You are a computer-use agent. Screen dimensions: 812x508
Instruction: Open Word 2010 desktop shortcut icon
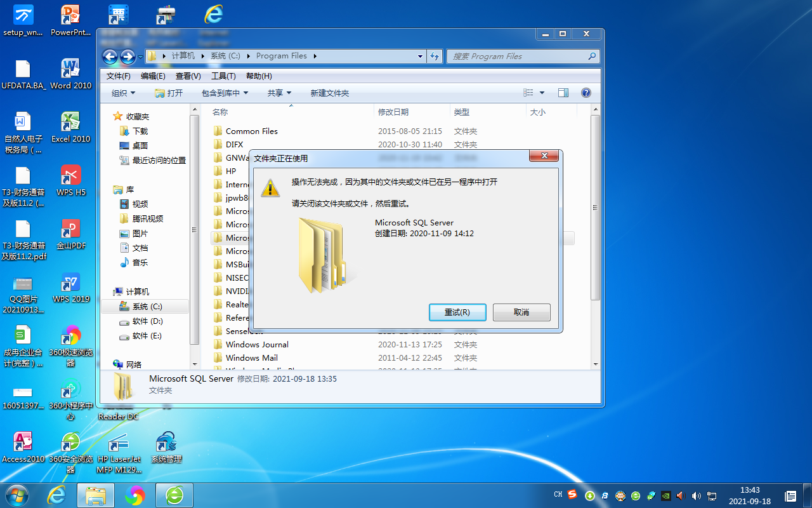pyautogui.click(x=70, y=74)
